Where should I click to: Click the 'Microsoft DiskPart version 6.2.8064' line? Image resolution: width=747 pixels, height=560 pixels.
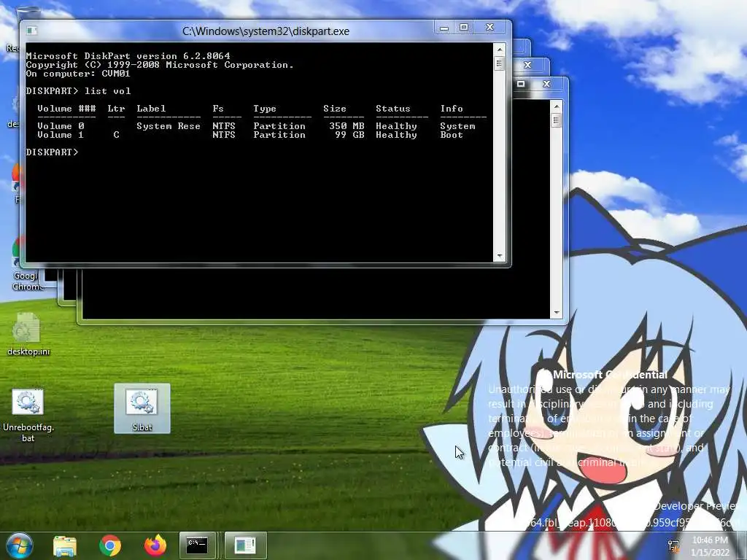[128, 56]
